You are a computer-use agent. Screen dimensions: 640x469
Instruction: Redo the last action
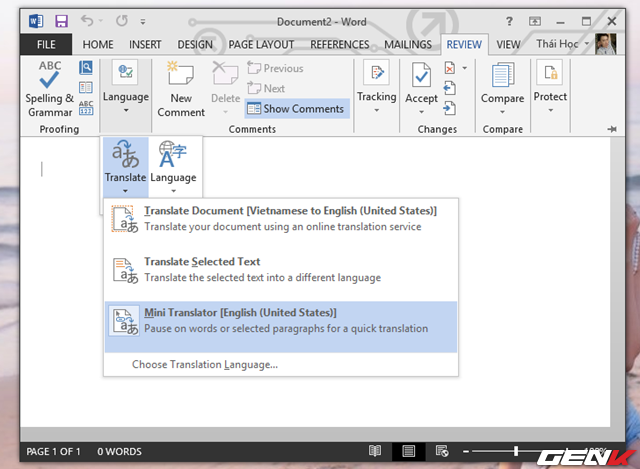[122, 20]
